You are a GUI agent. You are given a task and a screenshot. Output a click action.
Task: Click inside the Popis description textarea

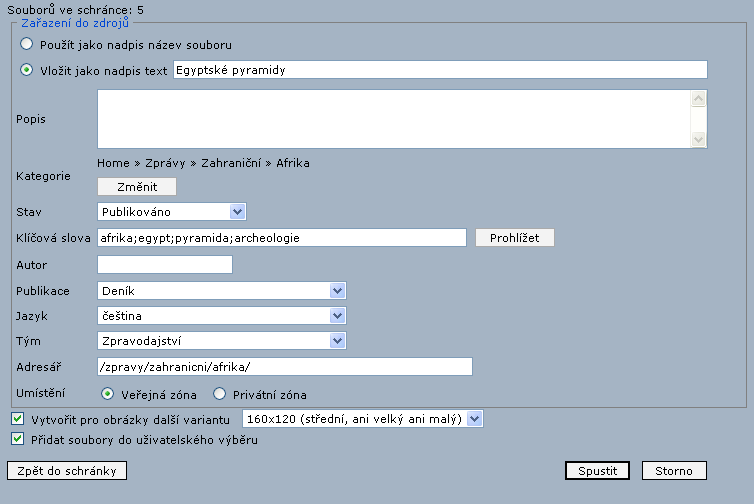pyautogui.click(x=394, y=118)
